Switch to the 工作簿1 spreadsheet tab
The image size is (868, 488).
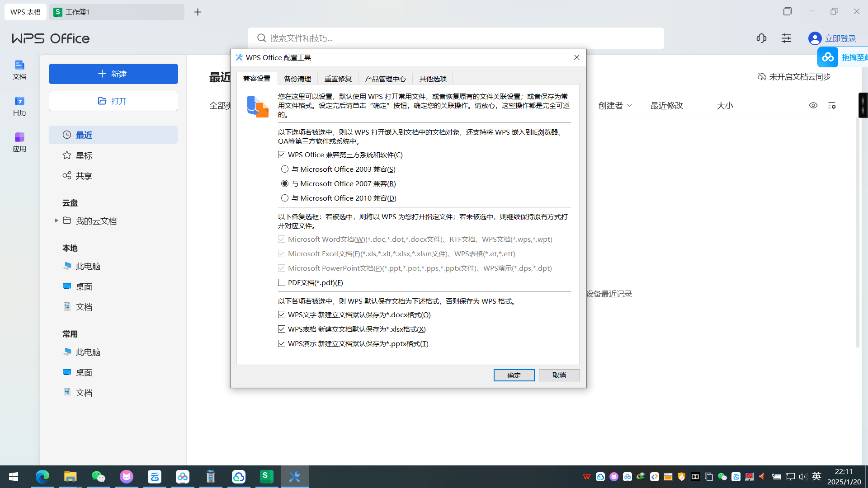coord(117,12)
